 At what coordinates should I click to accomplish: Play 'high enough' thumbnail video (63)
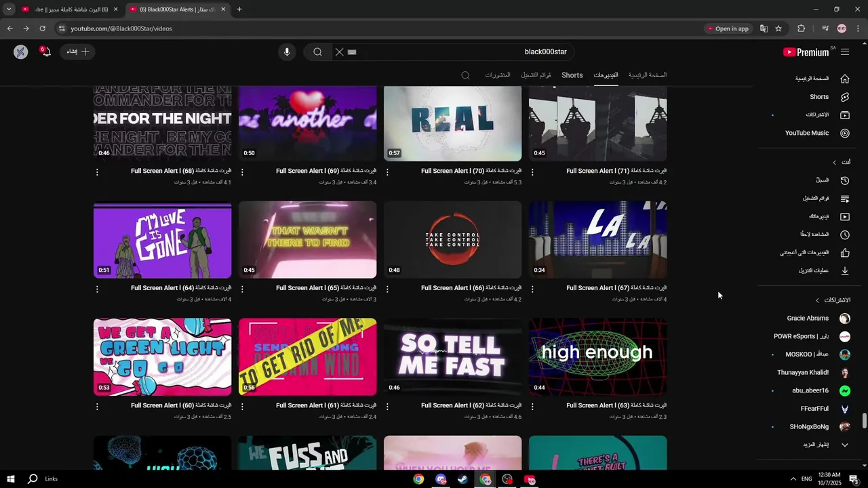[597, 357]
